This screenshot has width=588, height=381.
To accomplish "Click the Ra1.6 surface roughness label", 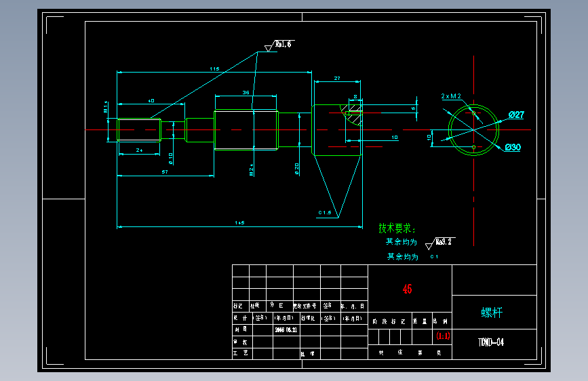I will tap(283, 44).
